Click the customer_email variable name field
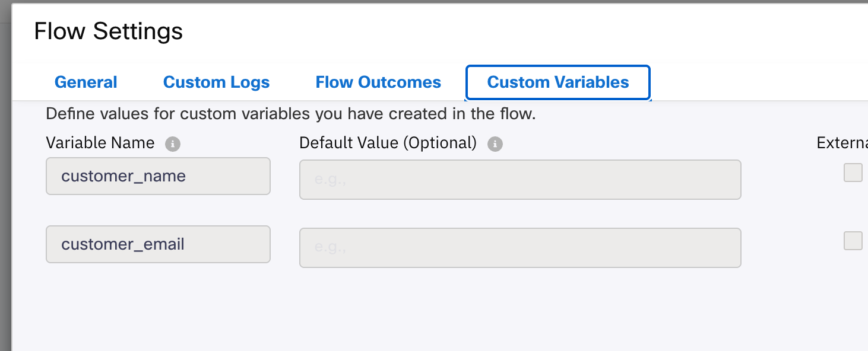Image resolution: width=868 pixels, height=351 pixels. [158, 244]
